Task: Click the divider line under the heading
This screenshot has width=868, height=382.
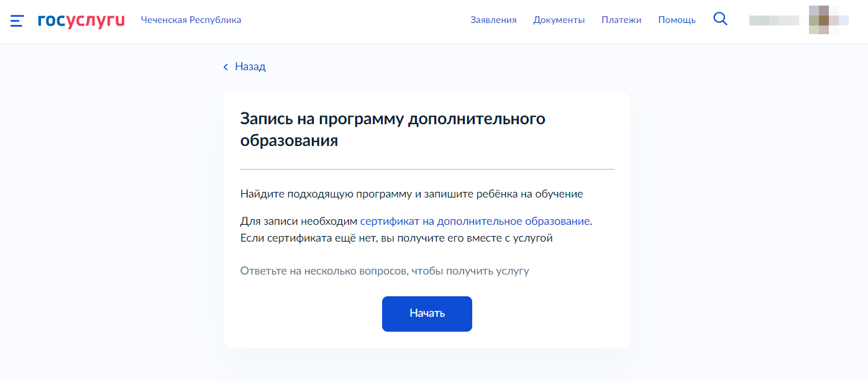Action: (427, 169)
